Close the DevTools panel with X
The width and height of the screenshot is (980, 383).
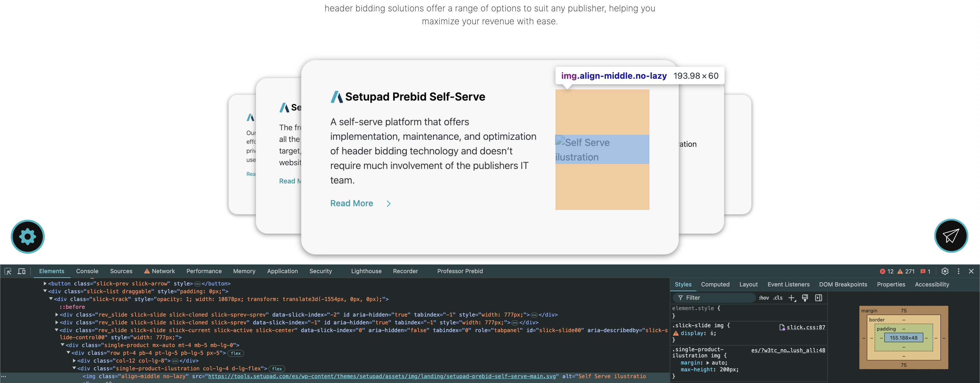[971, 271]
